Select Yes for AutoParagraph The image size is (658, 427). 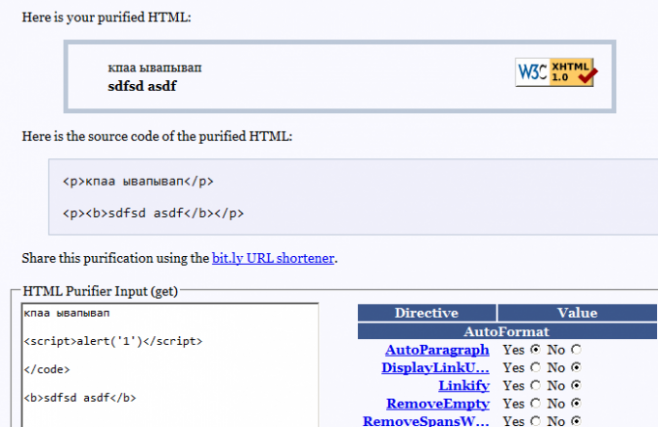[x=535, y=349]
